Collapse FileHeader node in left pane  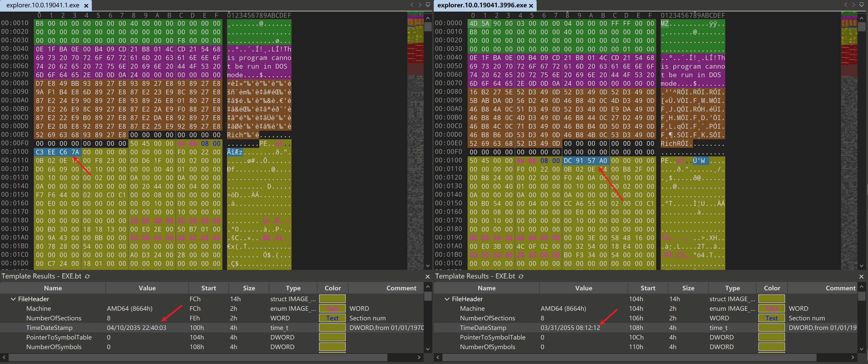(x=13, y=299)
